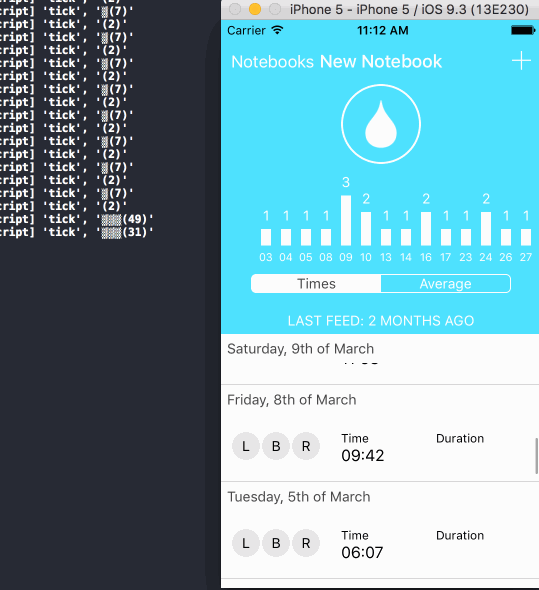The height and width of the screenshot is (590, 539).
Task: Select the chart bar for day 13
Action: pos(386,237)
